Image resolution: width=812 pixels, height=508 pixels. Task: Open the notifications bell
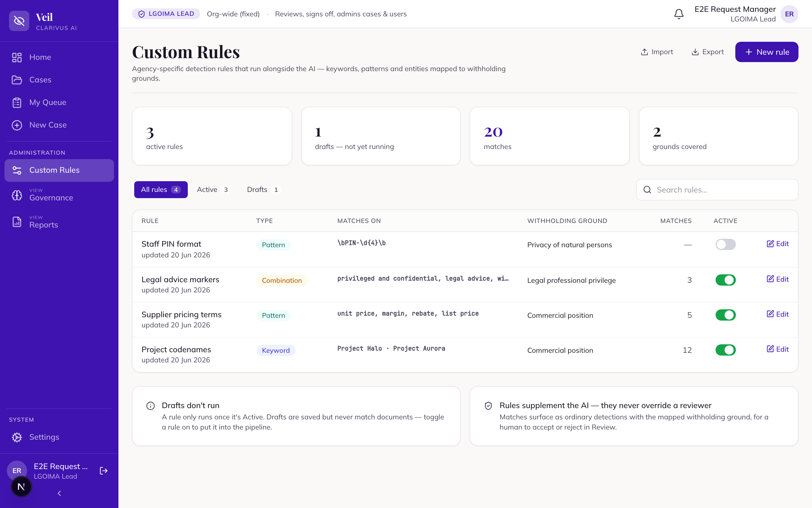click(679, 14)
